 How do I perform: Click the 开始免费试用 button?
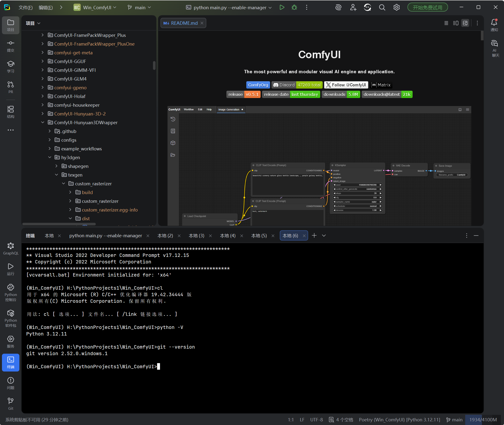pyautogui.click(x=427, y=8)
